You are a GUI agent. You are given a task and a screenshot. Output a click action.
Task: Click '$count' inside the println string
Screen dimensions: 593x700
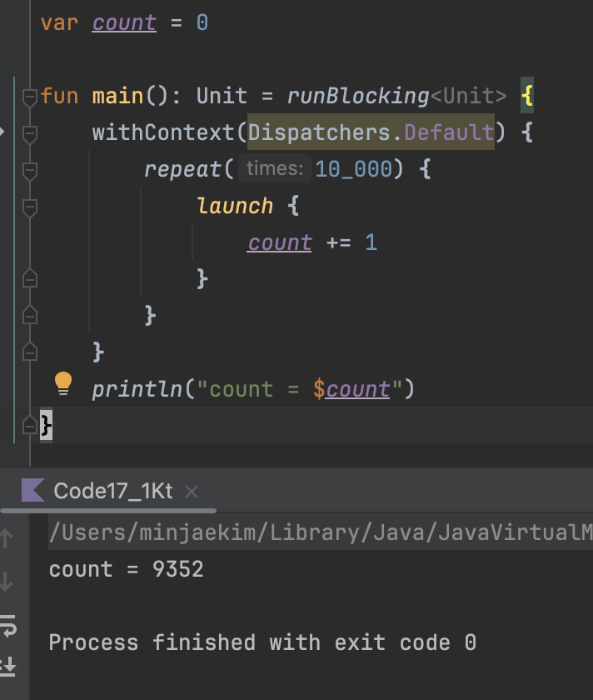click(351, 389)
